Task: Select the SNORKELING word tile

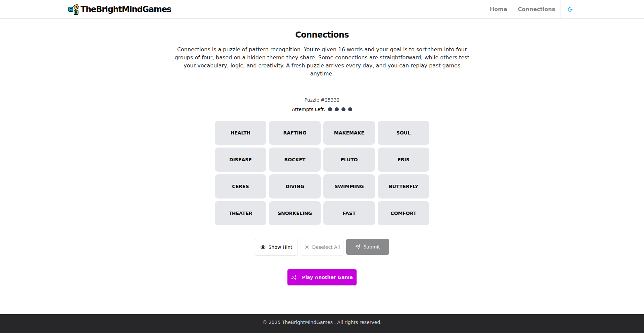Action: tap(294, 213)
